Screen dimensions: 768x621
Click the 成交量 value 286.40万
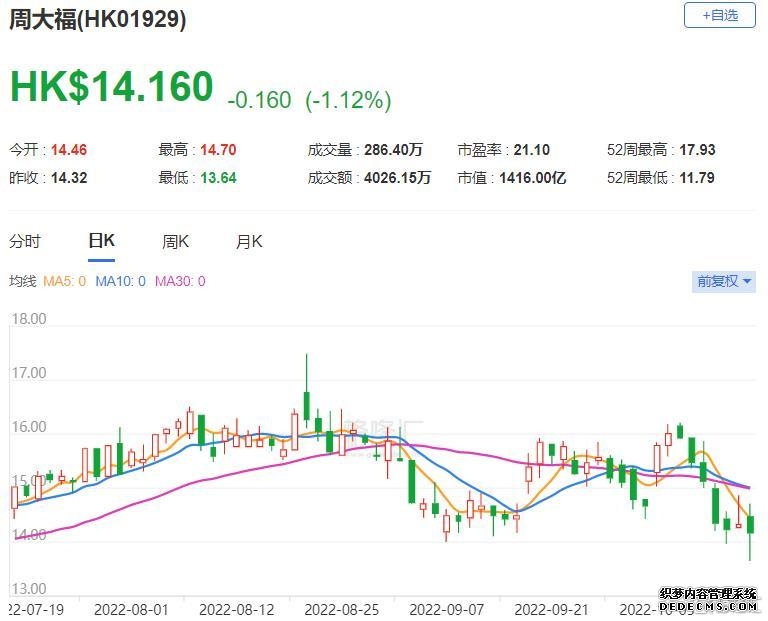point(393,150)
